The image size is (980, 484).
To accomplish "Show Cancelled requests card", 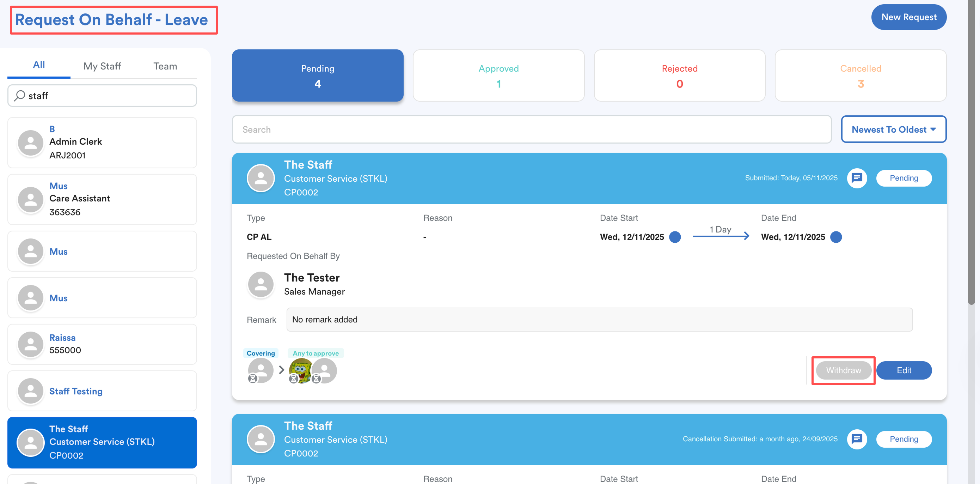I will [x=860, y=75].
